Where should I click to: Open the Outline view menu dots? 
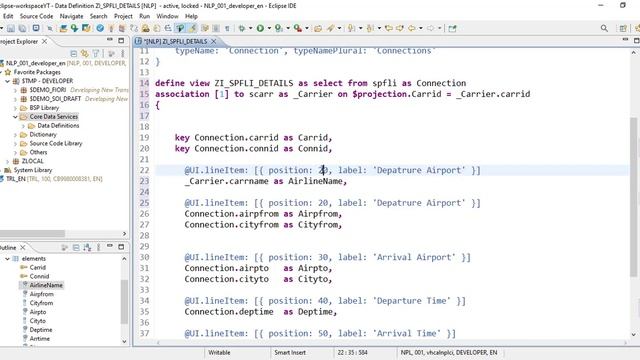point(98,247)
